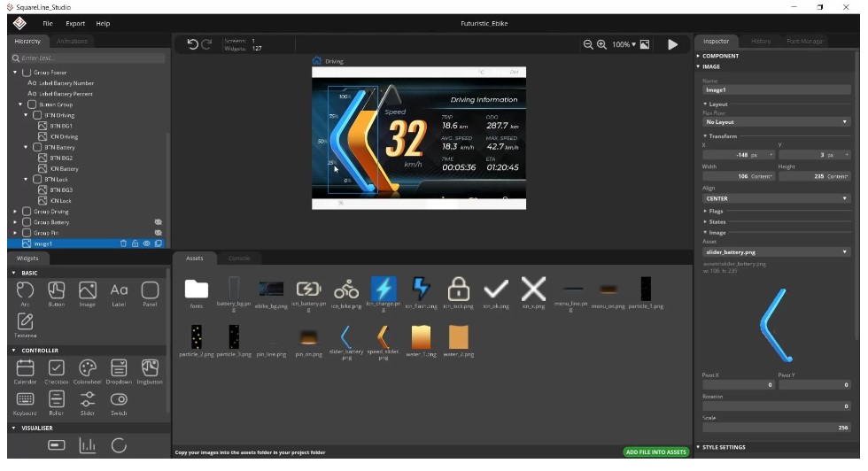Zoom out with the magnifier minus icon
The image size is (868, 471).
588,44
